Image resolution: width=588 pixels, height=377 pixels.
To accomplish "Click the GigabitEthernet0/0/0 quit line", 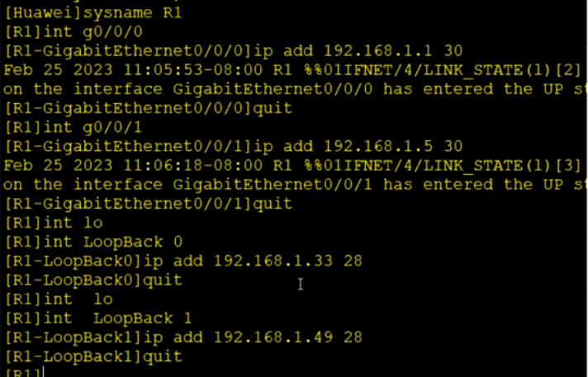I will point(148,108).
